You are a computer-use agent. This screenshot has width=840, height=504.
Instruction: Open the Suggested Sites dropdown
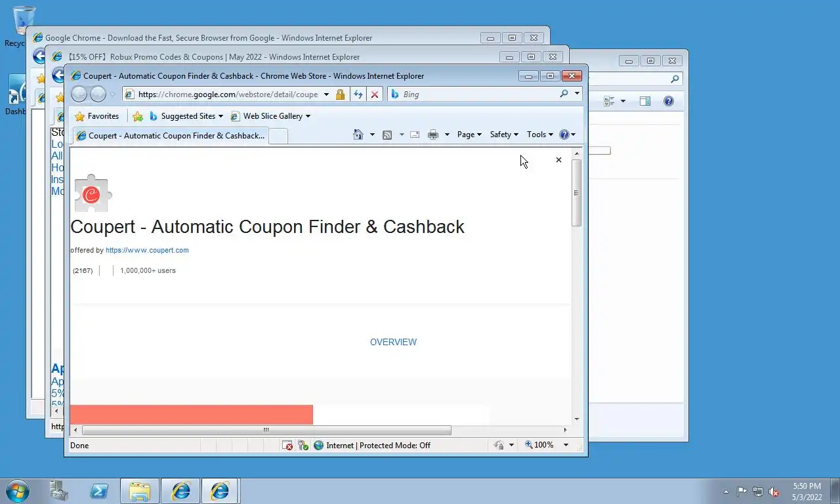pos(186,116)
